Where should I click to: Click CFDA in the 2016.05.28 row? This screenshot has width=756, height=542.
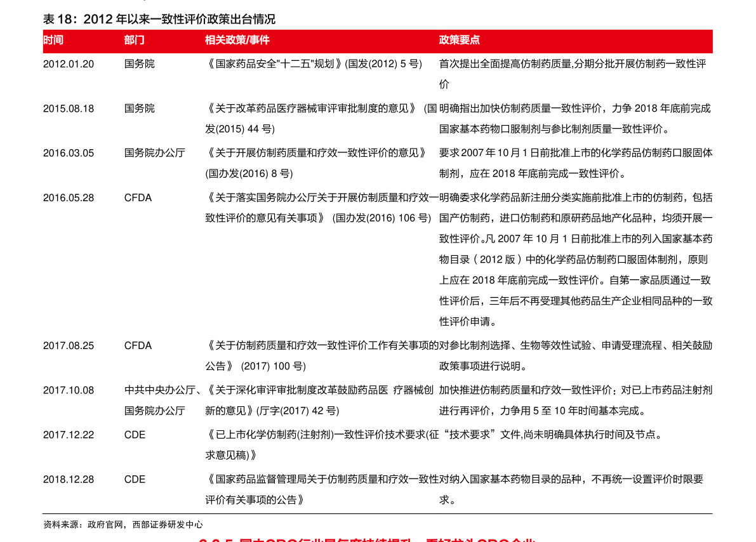138,197
